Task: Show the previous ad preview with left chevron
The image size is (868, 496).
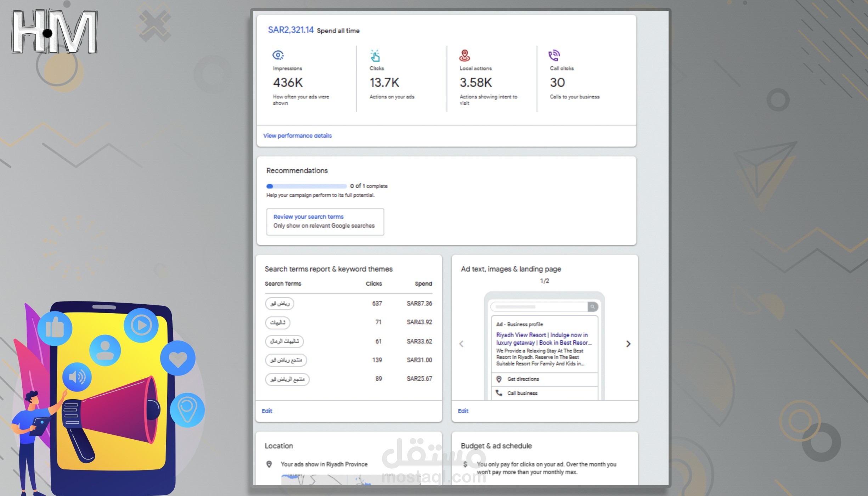Action: pyautogui.click(x=461, y=344)
